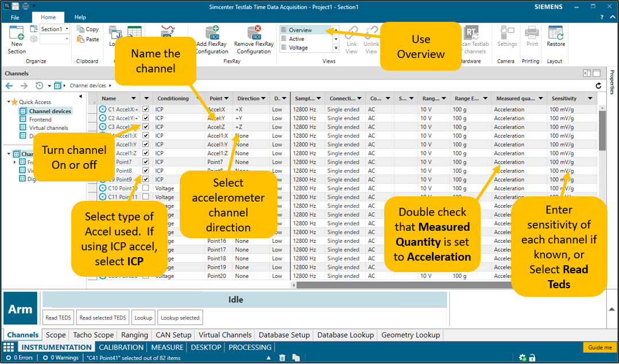The image size is (619, 364).
Task: Switch to the Help ribbon tab
Action: click(80, 17)
